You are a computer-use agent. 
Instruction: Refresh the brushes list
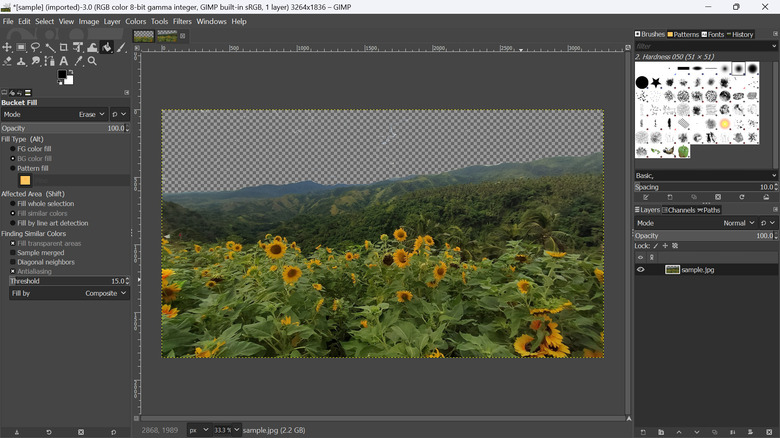click(742, 197)
